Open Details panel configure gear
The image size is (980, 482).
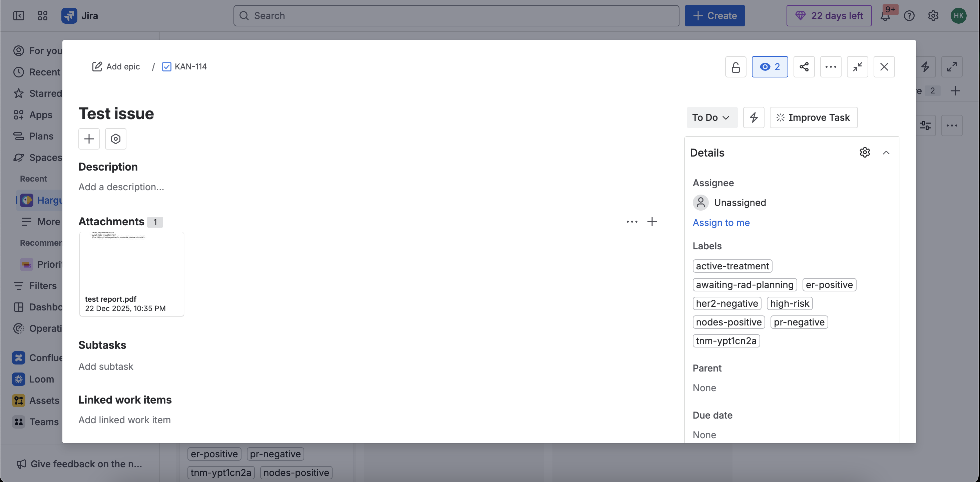click(x=864, y=152)
